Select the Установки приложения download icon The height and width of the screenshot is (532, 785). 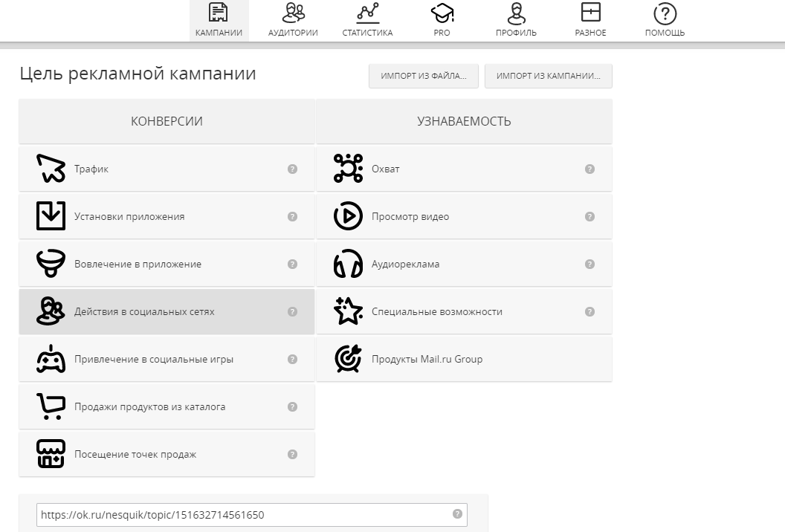[x=51, y=216]
